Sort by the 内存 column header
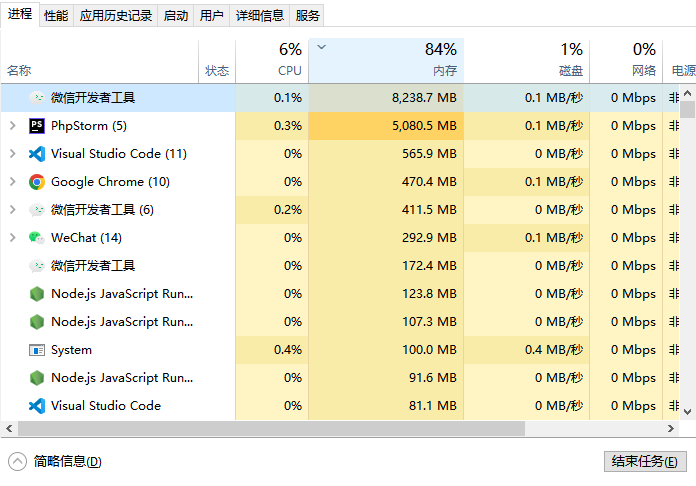 click(x=386, y=61)
